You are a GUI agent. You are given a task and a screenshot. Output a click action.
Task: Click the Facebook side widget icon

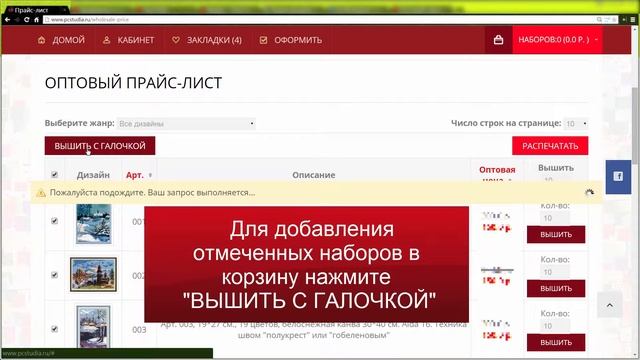[x=618, y=176]
